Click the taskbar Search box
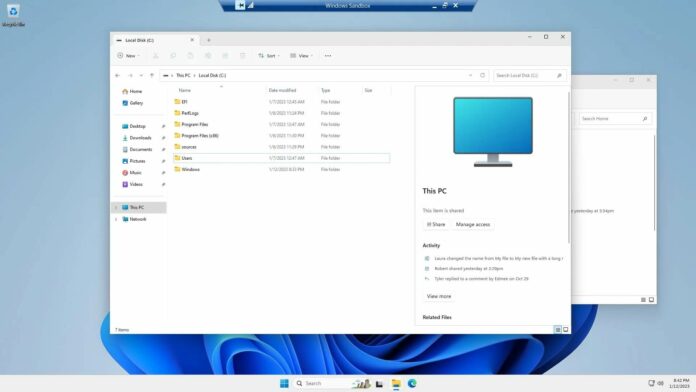Screen dimensions: 696x392 click(332, 384)
